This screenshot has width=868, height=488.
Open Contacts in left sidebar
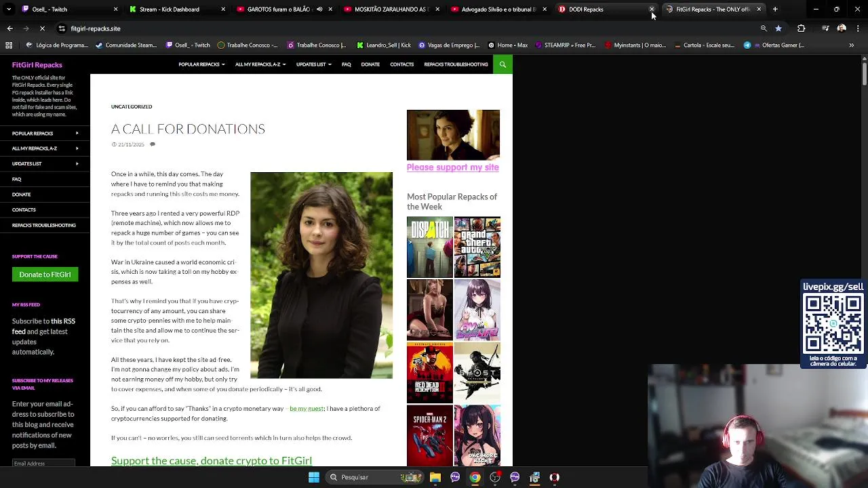[24, 210]
